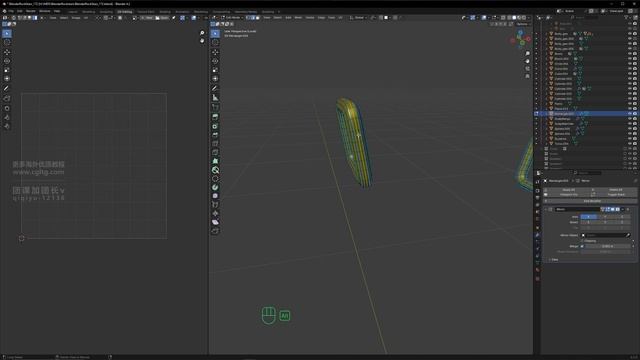The height and width of the screenshot is (360, 640).
Task: Expand the Data section in Mirror modifier
Action: click(x=553, y=260)
